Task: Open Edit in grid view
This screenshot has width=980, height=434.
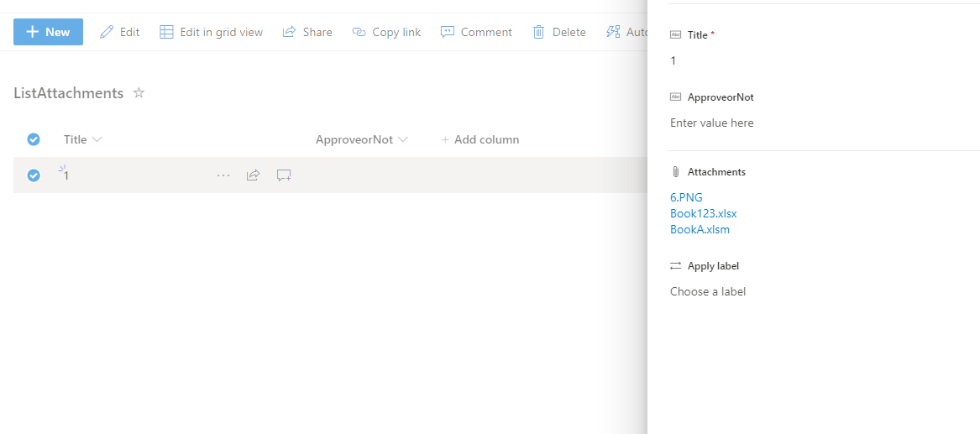Action: point(211,32)
